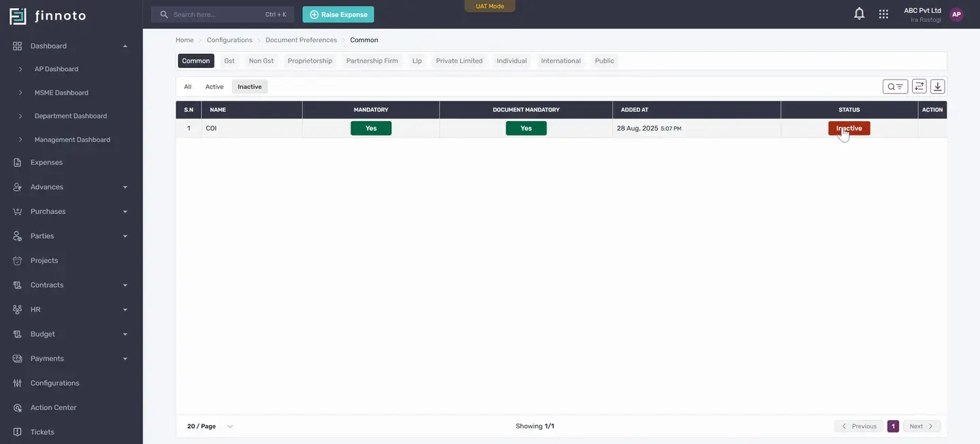
Task: Click the Mandatory Yes badge for COI
Action: click(x=371, y=128)
